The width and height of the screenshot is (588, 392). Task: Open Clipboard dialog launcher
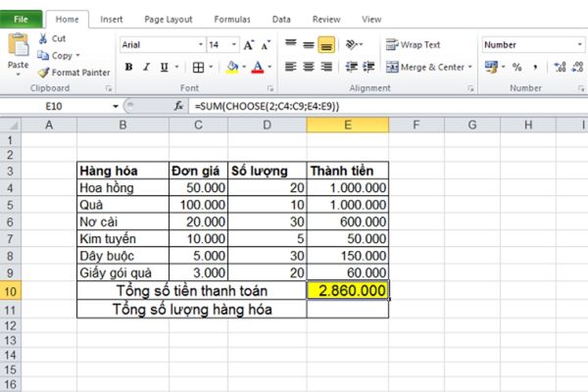[x=109, y=88]
